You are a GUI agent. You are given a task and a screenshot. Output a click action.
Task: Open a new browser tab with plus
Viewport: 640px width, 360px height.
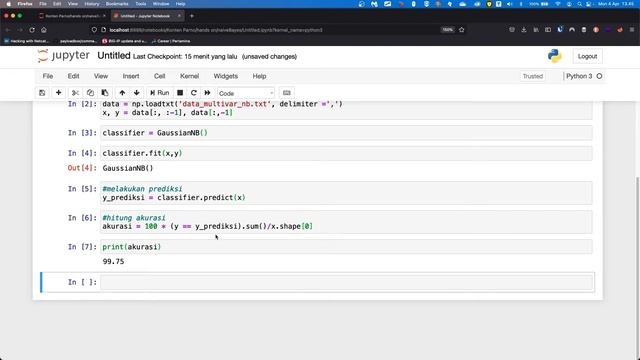pos(192,16)
